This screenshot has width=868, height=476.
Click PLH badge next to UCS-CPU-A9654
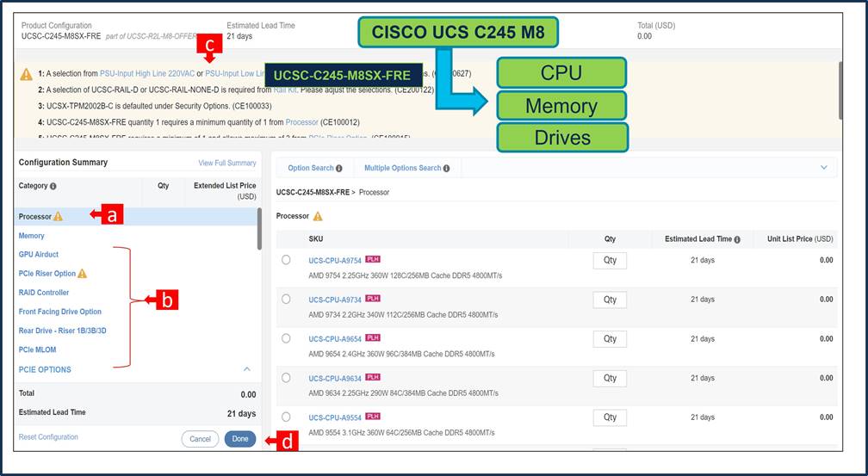click(373, 338)
